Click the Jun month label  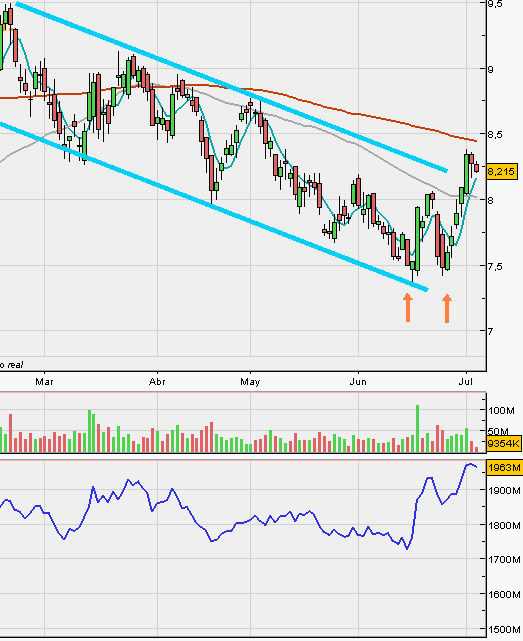tap(358, 382)
